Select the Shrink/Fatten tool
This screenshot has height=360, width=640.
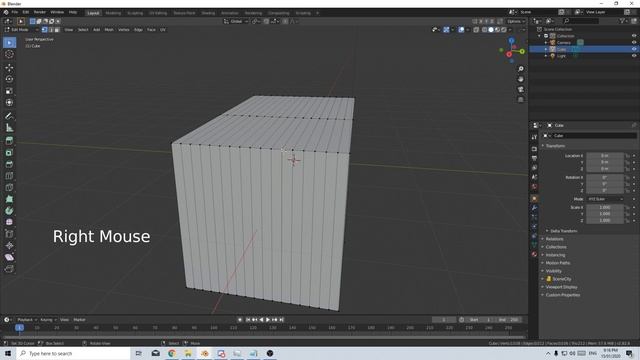tap(9, 245)
